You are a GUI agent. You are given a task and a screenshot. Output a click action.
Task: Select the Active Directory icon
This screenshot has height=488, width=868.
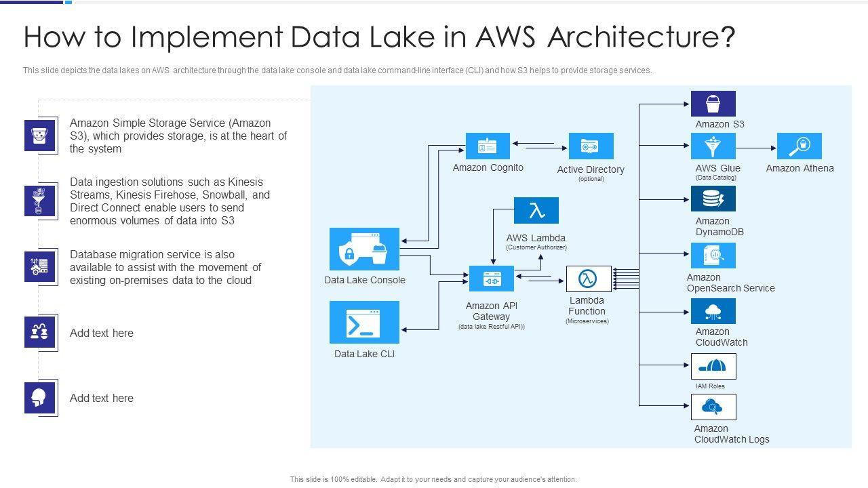pyautogui.click(x=591, y=146)
